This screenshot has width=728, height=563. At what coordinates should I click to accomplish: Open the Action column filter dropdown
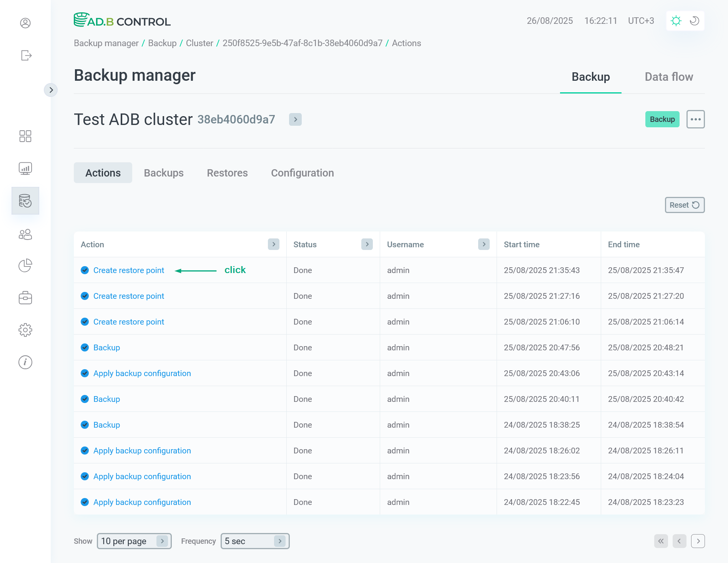click(274, 244)
